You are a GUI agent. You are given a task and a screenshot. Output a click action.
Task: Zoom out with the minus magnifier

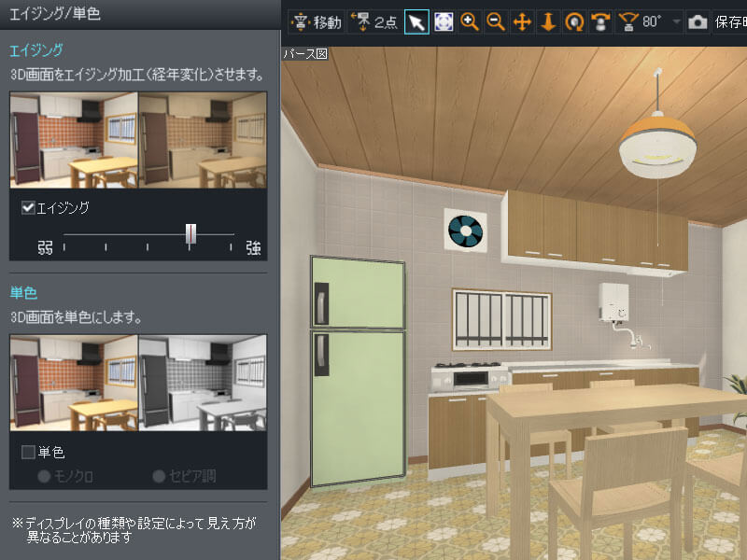point(496,21)
